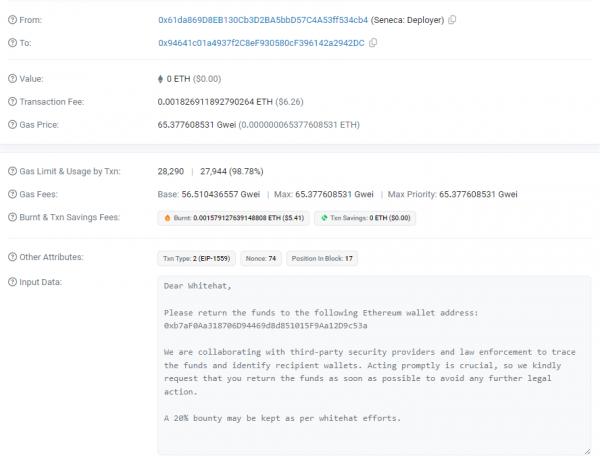Screen dimensions: 600x456
Task: Click the Gas Fees question mark icon
Action: coord(11,194)
